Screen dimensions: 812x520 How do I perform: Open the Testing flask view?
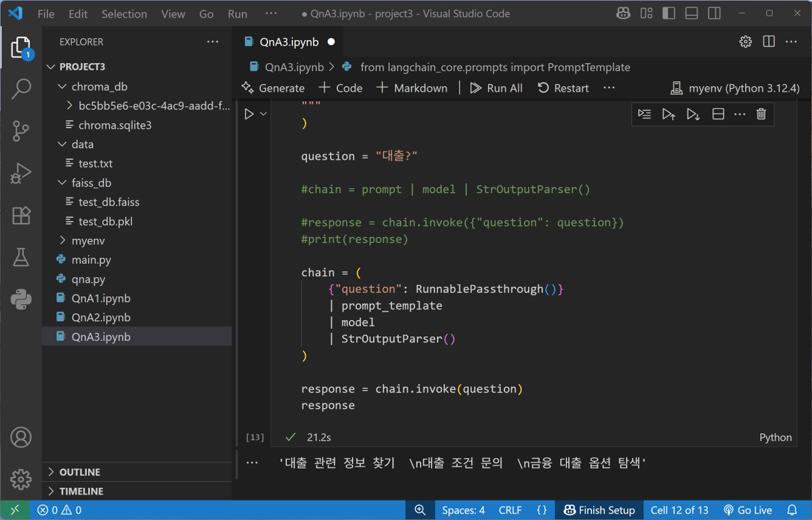tap(21, 257)
